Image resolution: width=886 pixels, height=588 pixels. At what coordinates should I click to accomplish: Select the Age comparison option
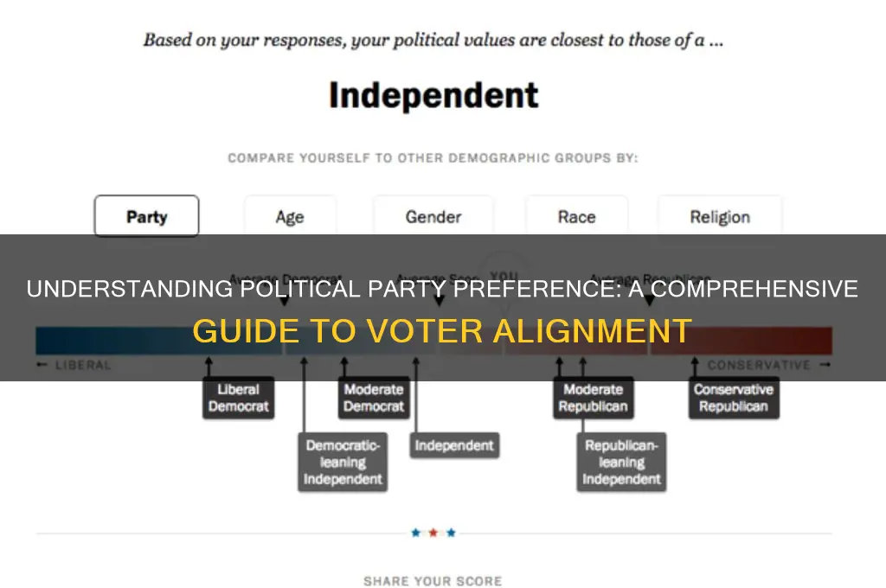click(x=290, y=216)
